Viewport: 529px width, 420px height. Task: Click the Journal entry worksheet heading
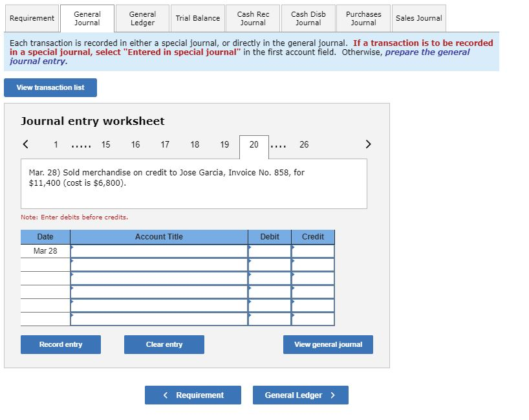click(92, 121)
